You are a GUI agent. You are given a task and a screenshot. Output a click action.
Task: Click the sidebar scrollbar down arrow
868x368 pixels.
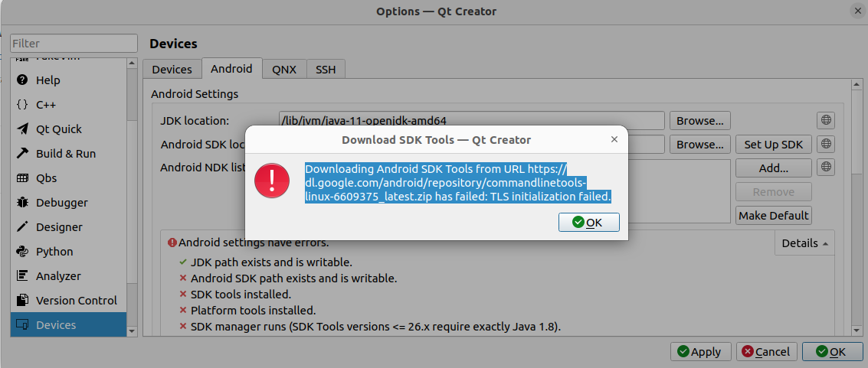(x=132, y=331)
